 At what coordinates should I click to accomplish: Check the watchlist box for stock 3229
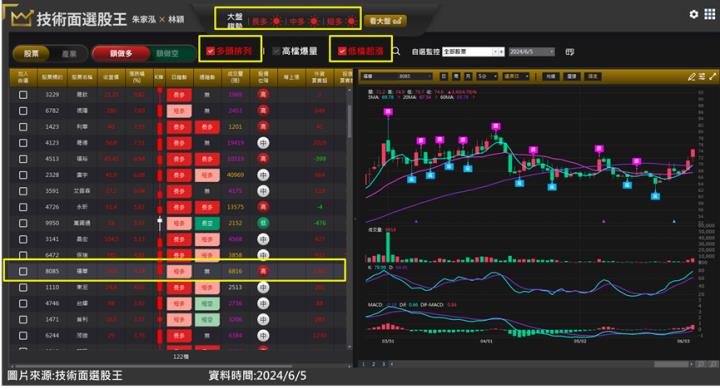(23, 95)
